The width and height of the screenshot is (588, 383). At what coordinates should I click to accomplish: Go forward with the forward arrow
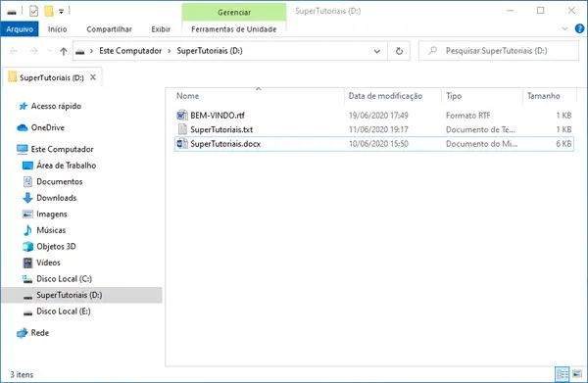click(33, 51)
